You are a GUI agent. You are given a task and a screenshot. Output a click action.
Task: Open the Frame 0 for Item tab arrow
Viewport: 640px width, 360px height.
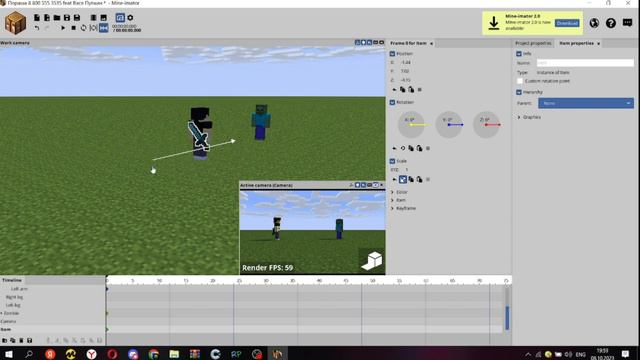[431, 43]
